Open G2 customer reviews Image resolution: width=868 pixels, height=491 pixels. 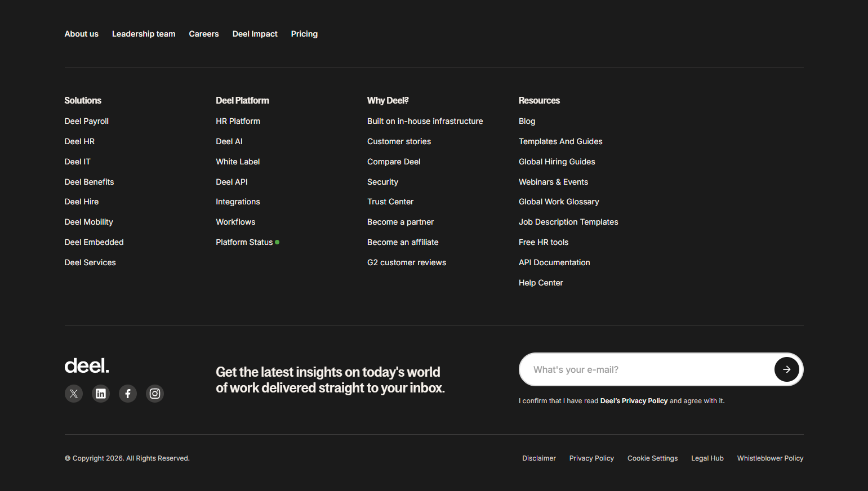407,262
